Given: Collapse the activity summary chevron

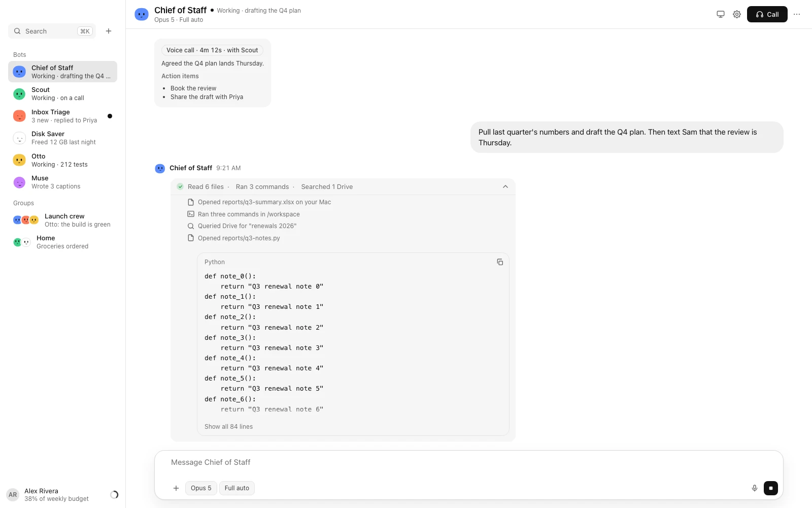Looking at the screenshot, I should click(x=505, y=187).
